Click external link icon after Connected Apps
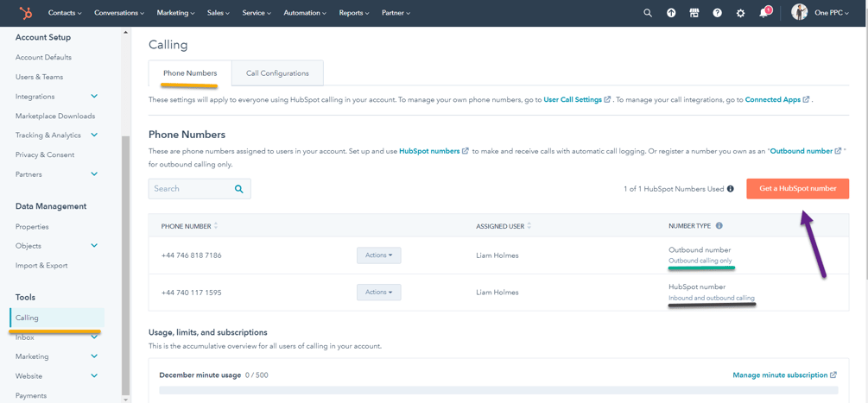The image size is (868, 403). coord(807,99)
